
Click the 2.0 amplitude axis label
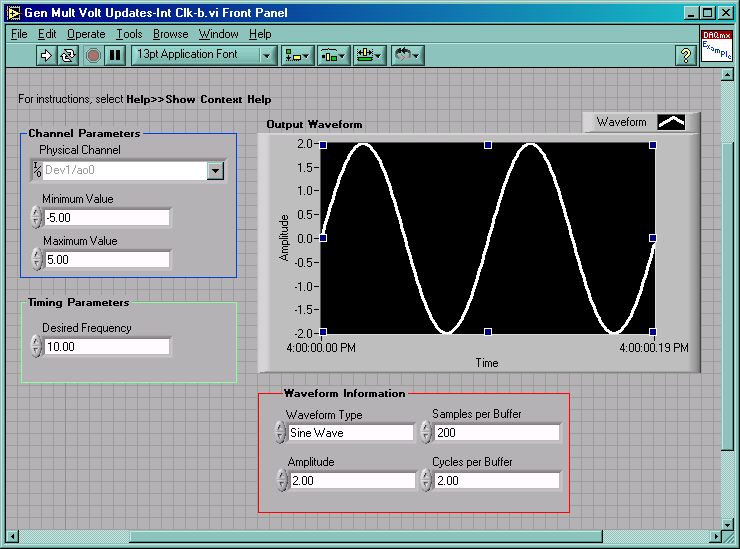(304, 144)
